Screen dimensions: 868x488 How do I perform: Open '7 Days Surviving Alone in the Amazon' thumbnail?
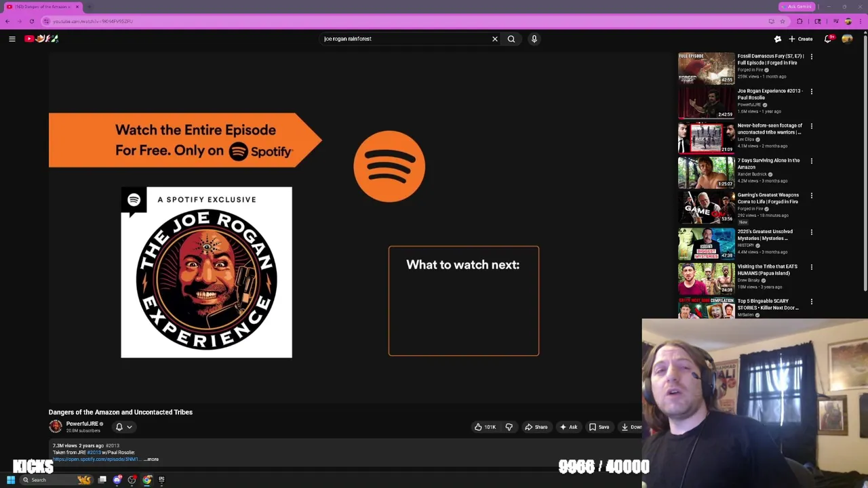pos(706,172)
